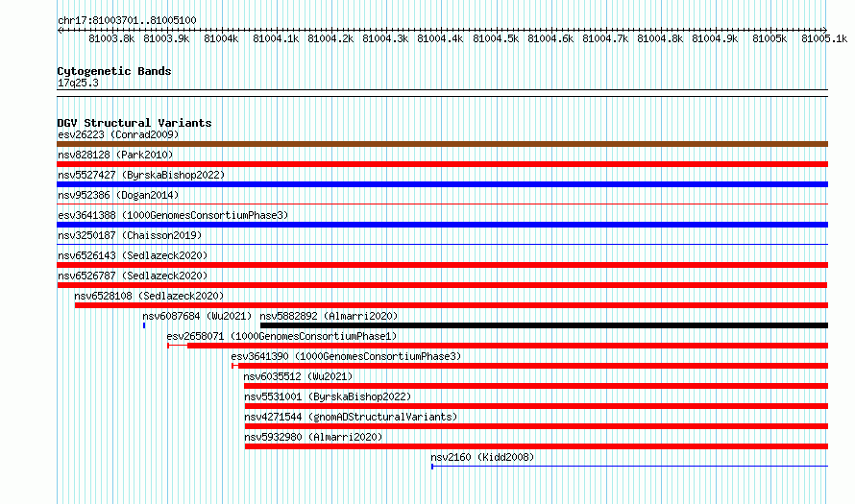The width and height of the screenshot is (855, 504).
Task: Click the 81004.8k ruler tick label
Action: 660,38
